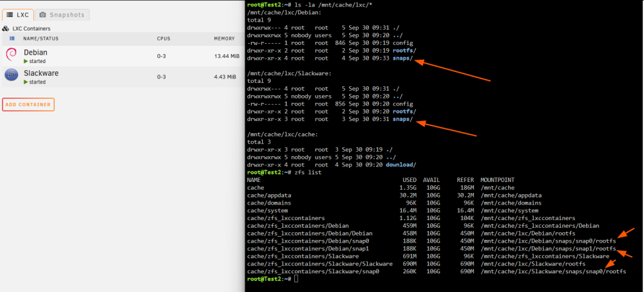
Task: Click the Debian swirl logo icon
Action: [x=12, y=54]
